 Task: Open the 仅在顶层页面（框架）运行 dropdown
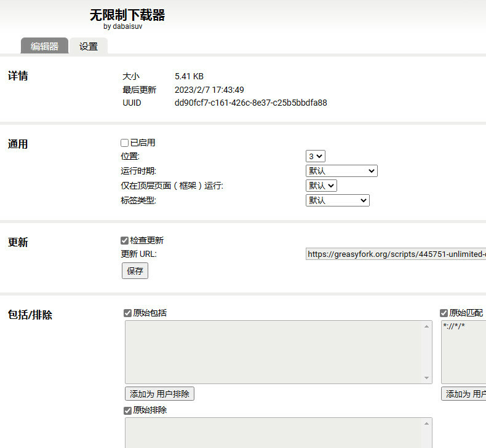point(321,186)
